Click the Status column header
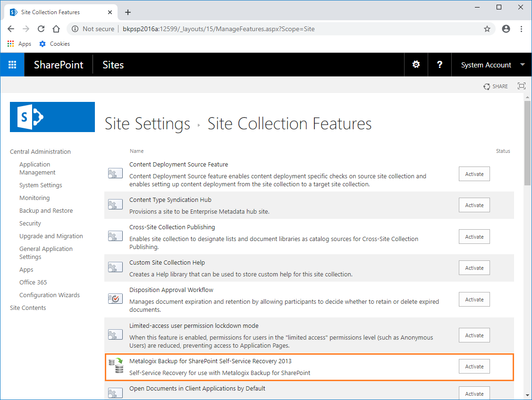 click(503, 151)
